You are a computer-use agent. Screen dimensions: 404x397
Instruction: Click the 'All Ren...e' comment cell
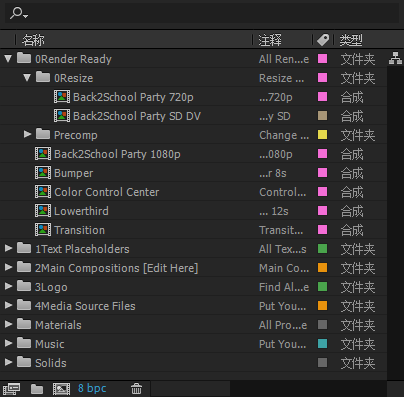click(284, 59)
